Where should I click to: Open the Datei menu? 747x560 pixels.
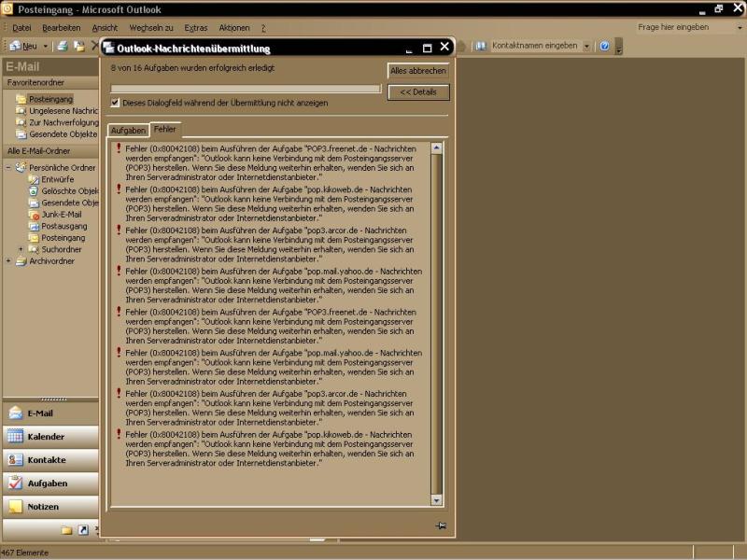[21, 28]
